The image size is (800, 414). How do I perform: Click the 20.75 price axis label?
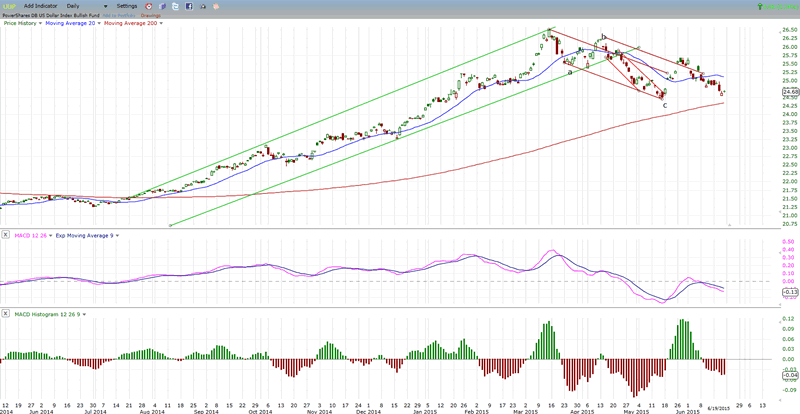(x=789, y=224)
